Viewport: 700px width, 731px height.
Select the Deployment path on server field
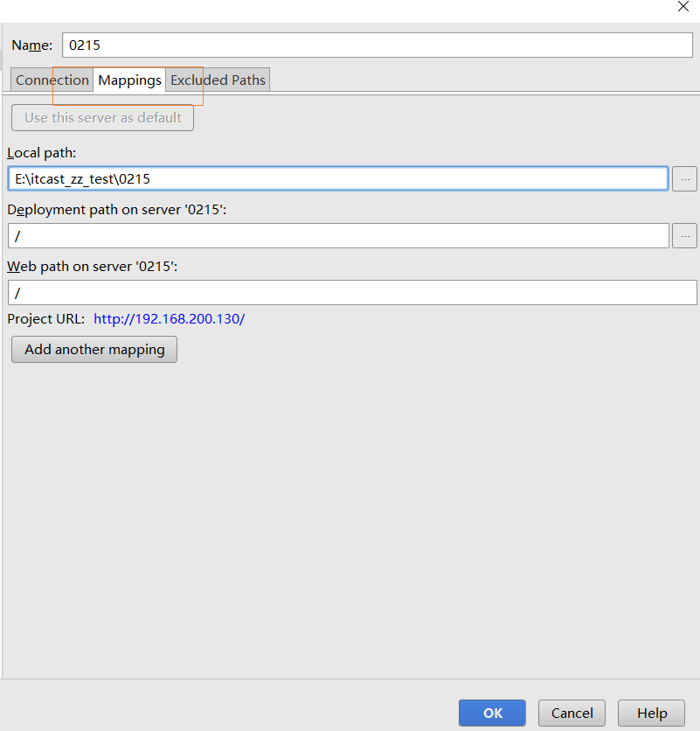(339, 235)
